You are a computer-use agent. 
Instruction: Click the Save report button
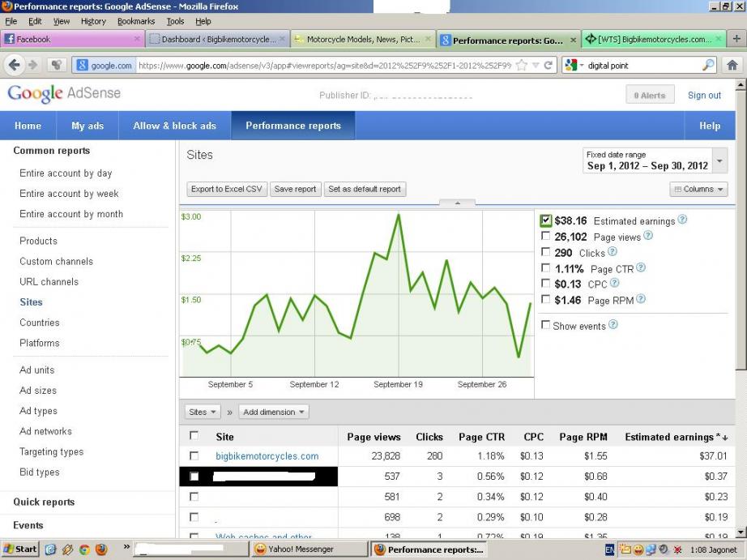point(296,189)
